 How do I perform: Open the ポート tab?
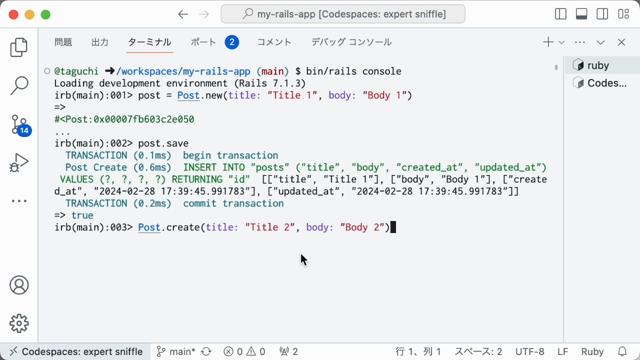click(215, 42)
